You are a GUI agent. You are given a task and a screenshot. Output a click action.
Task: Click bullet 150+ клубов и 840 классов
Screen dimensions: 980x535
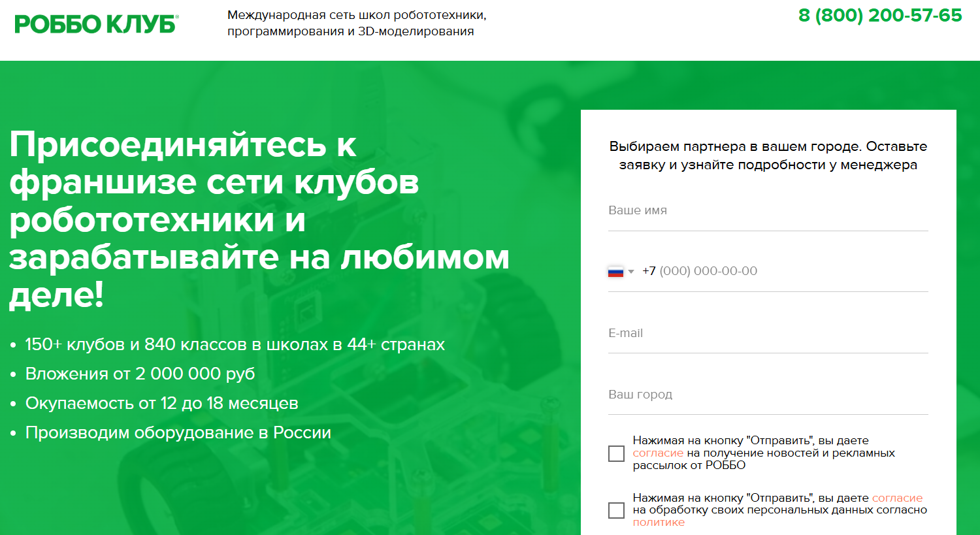[235, 344]
